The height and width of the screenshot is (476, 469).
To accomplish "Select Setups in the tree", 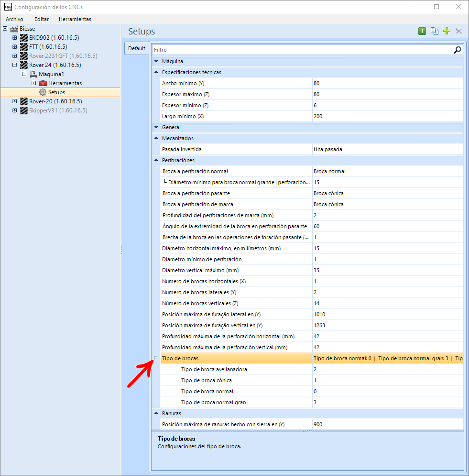I will (56, 92).
